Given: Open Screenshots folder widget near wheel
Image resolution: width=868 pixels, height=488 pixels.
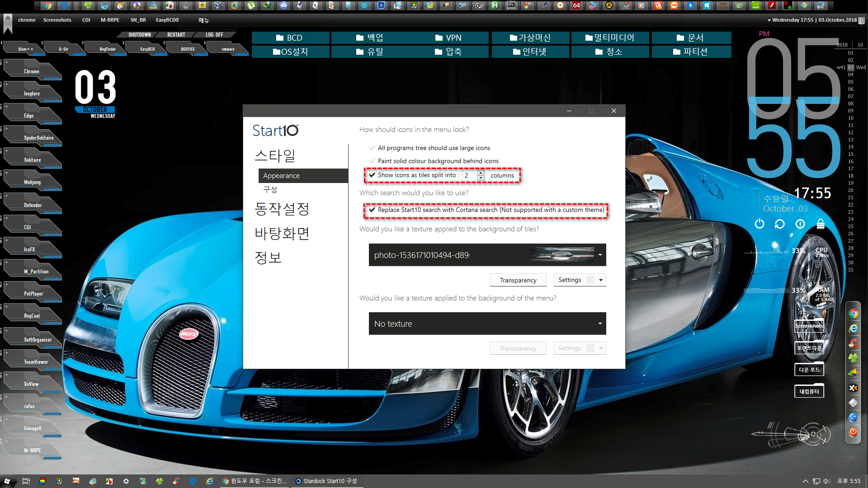Looking at the screenshot, I should pyautogui.click(x=809, y=326).
